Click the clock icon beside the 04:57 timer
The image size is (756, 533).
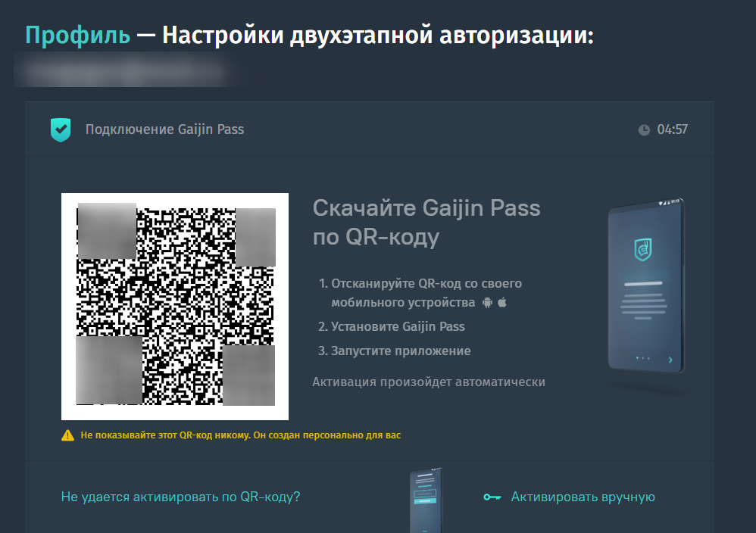(x=644, y=129)
